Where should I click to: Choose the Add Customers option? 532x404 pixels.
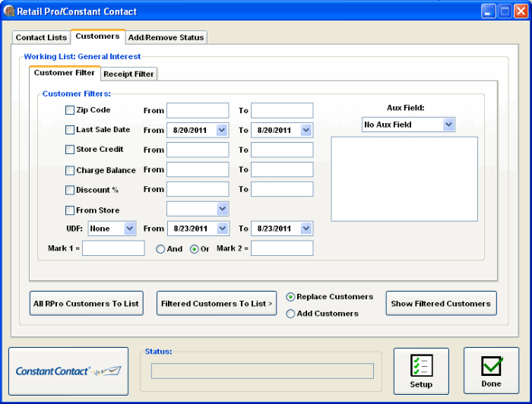[290, 314]
